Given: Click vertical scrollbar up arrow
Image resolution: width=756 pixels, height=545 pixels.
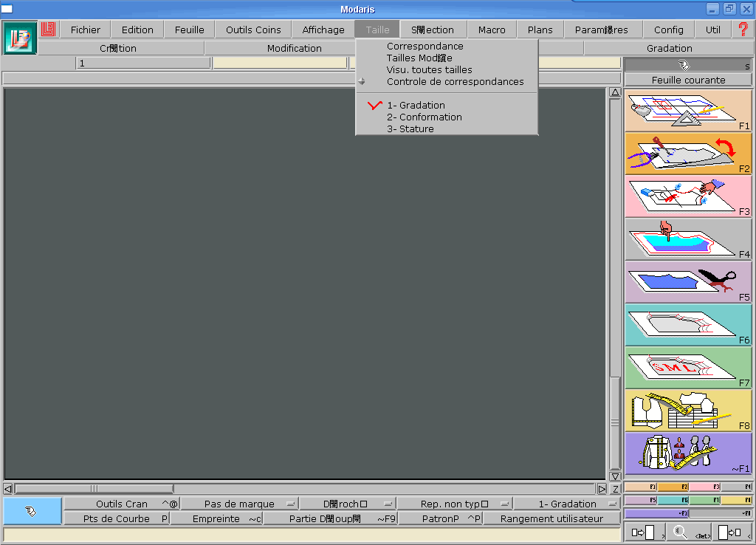Looking at the screenshot, I should [615, 92].
